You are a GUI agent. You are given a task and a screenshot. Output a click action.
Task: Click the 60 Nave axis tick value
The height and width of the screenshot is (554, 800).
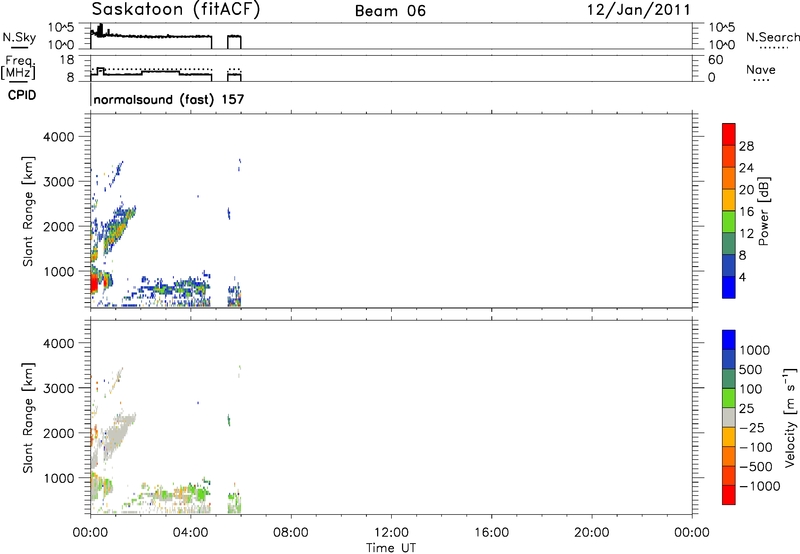pyautogui.click(x=715, y=60)
